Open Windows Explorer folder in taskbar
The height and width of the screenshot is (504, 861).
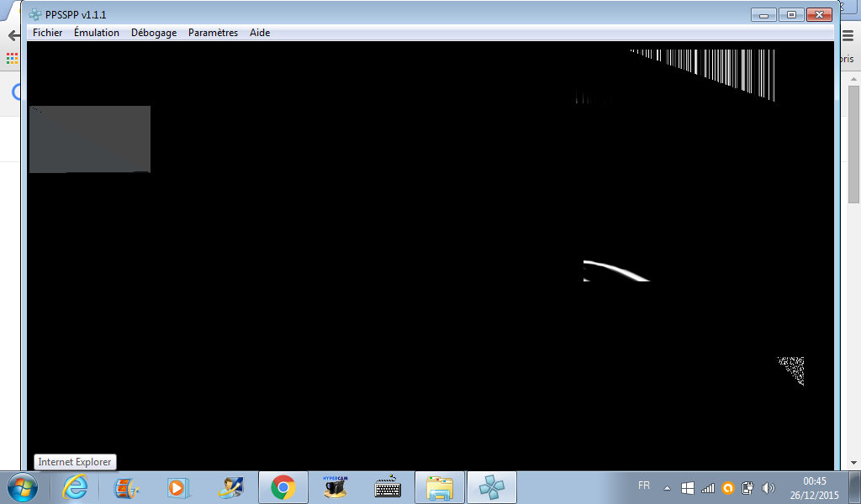pyautogui.click(x=440, y=487)
